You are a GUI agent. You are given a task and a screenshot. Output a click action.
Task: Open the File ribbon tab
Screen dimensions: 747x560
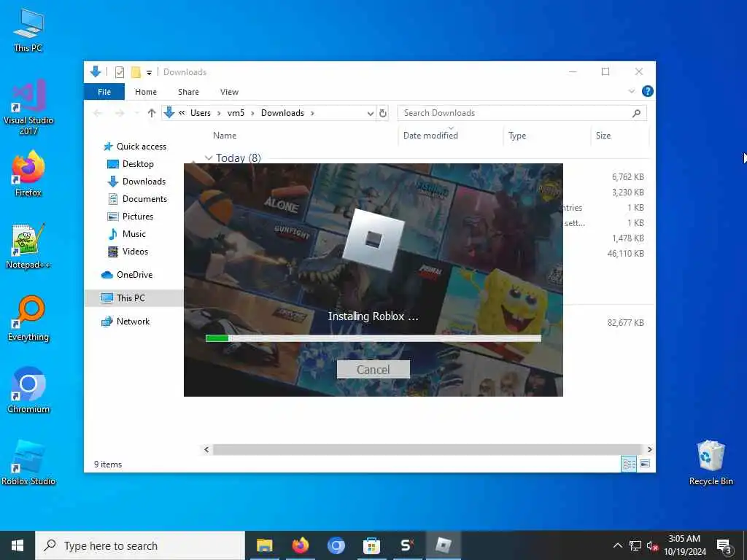(x=104, y=92)
